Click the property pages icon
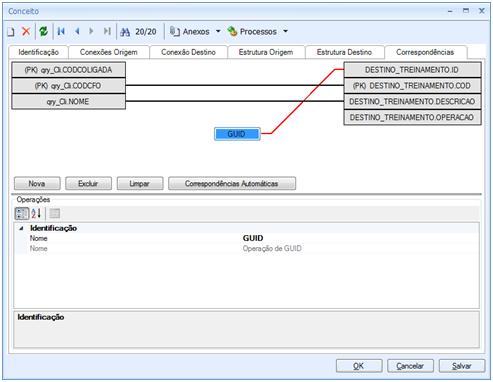 point(54,213)
